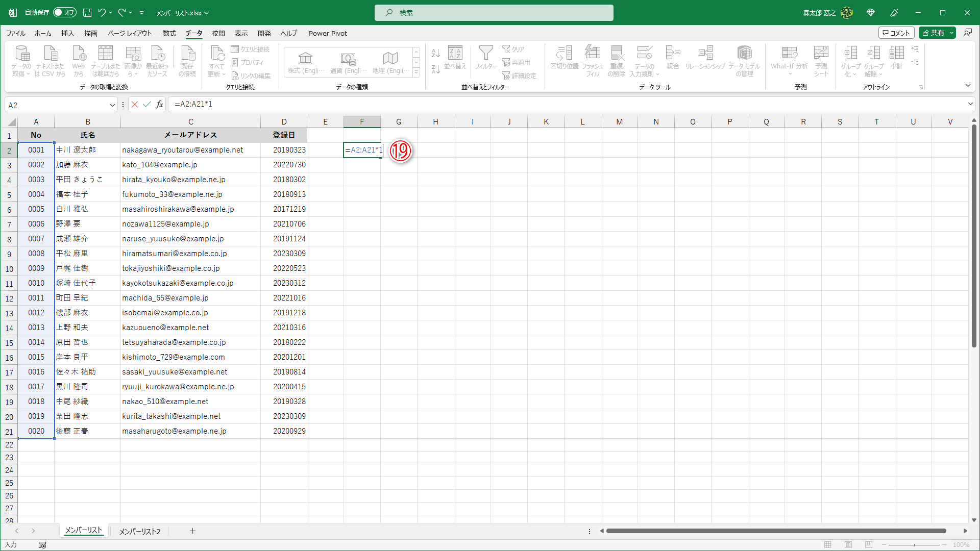Image resolution: width=980 pixels, height=551 pixels.
Task: Open the 数式 ribbon tab
Action: [169, 33]
